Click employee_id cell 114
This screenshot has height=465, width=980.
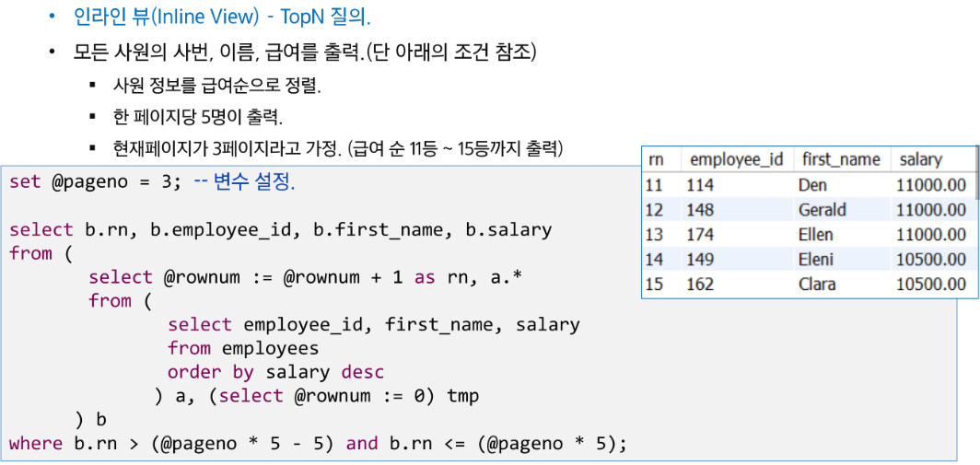click(x=699, y=185)
